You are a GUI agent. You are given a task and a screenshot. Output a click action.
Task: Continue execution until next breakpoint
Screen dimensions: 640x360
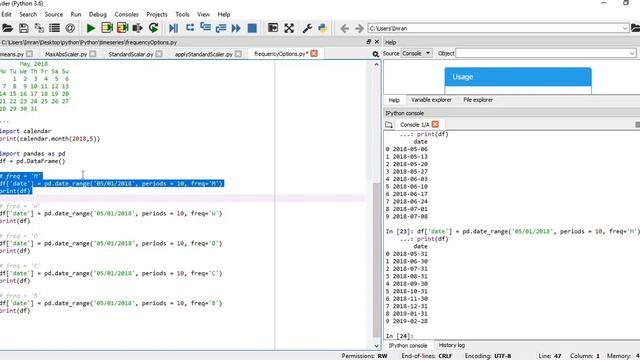click(236, 28)
